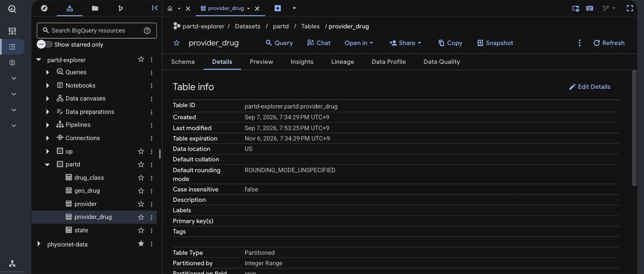Open more actions for physionet-data
Viewport: 644px width, 274px height.
(152, 244)
